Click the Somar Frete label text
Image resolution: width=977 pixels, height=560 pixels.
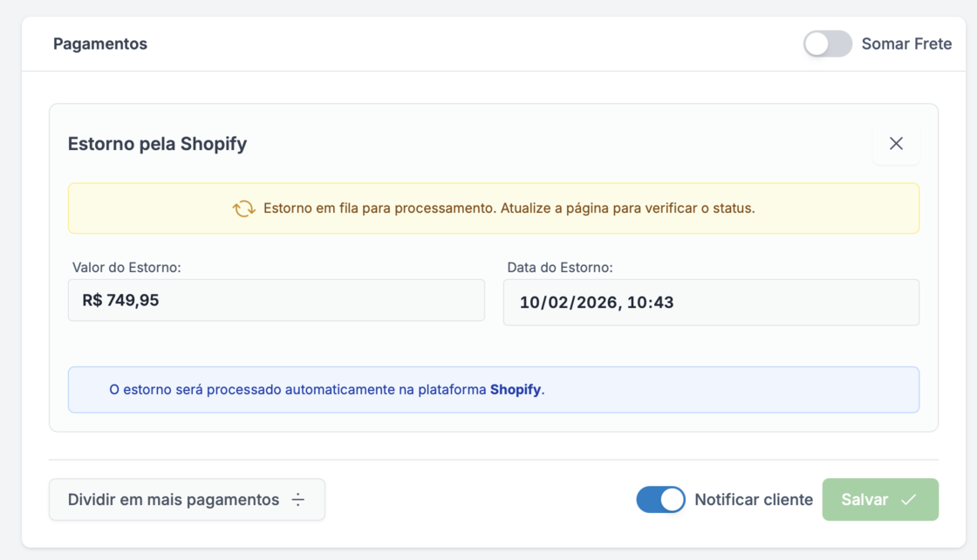tap(906, 44)
